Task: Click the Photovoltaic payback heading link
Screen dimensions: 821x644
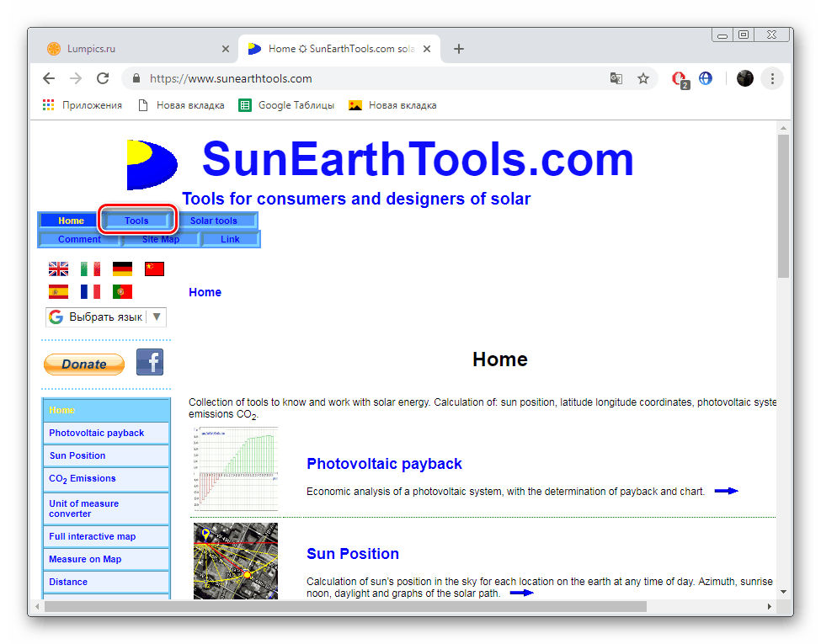Action: click(x=384, y=464)
